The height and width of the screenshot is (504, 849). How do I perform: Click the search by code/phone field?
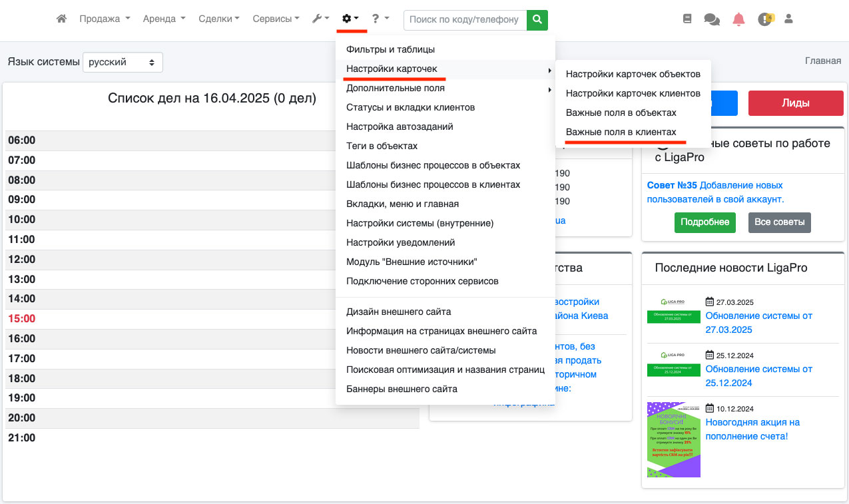(464, 19)
